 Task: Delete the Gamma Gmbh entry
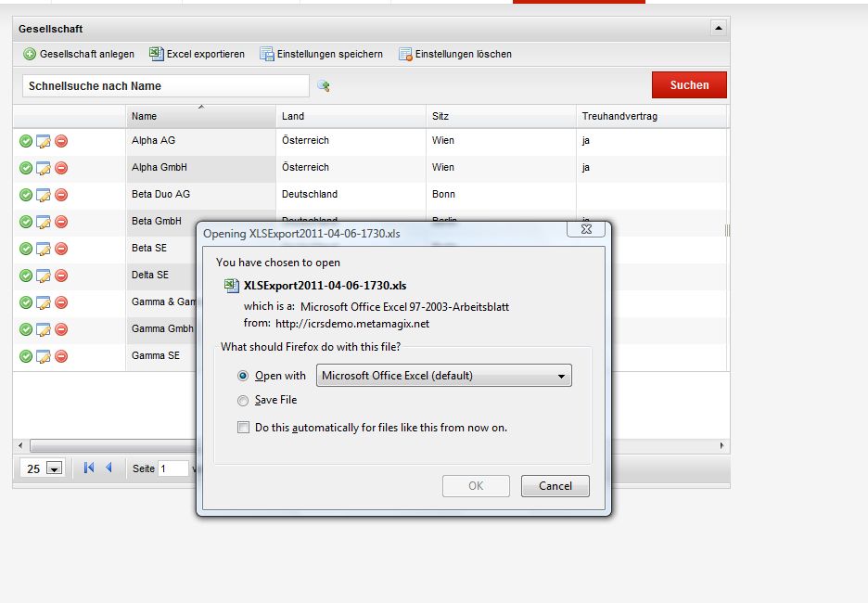click(x=61, y=329)
